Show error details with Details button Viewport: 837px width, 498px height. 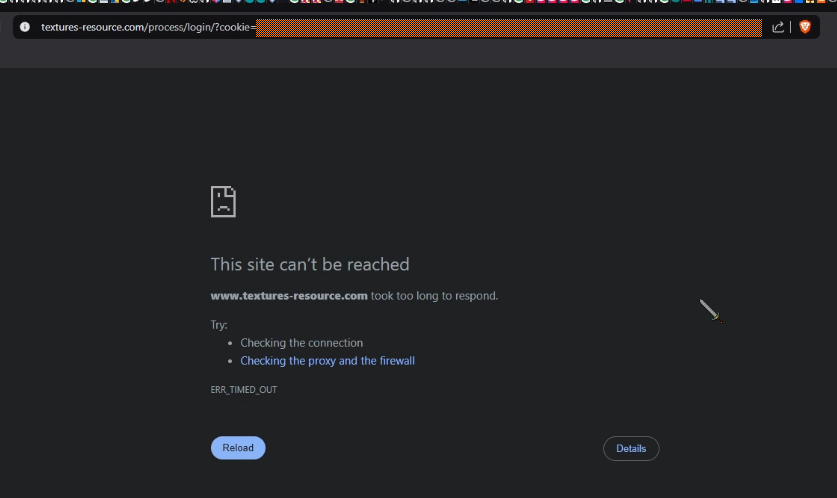tap(631, 448)
